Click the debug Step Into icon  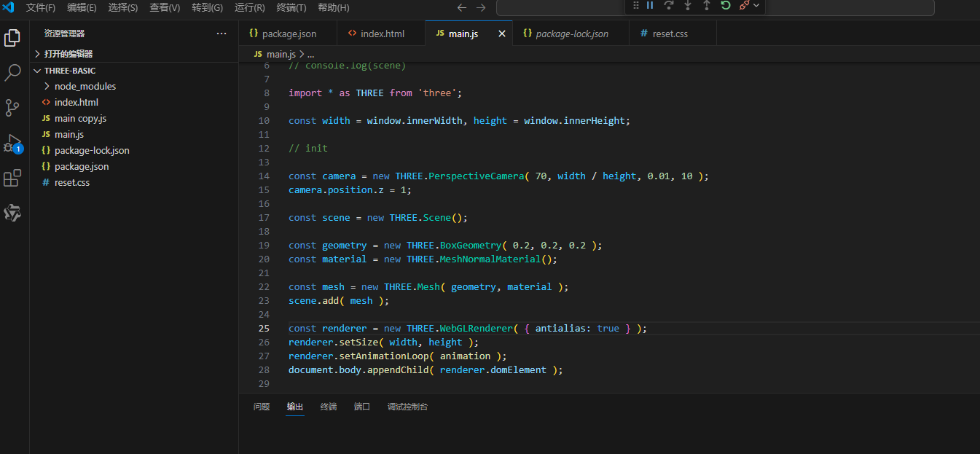coord(688,6)
